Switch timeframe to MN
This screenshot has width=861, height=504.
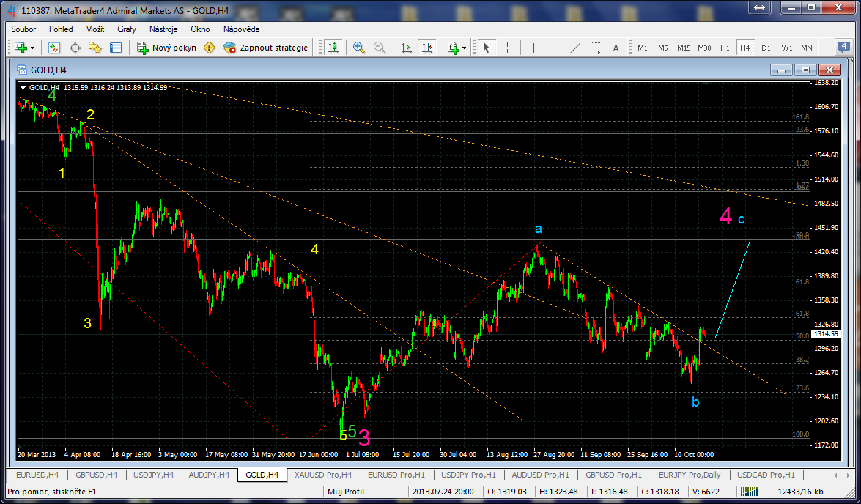807,48
